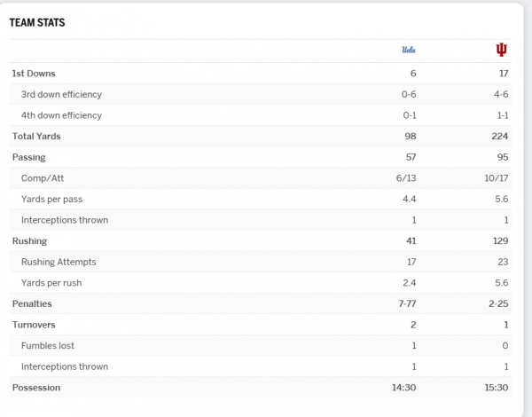Select the Penalties row label
The width and height of the screenshot is (532, 417).
click(x=32, y=303)
